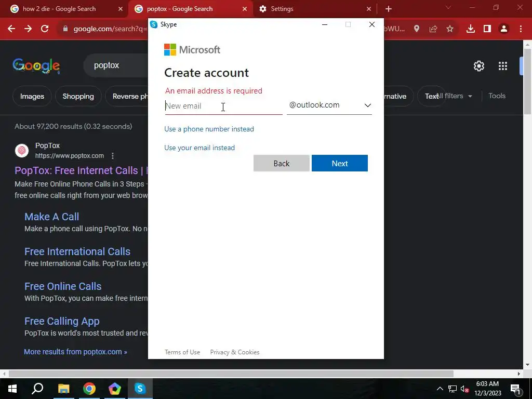Open Windows notification center
532x399 pixels.
(516, 389)
